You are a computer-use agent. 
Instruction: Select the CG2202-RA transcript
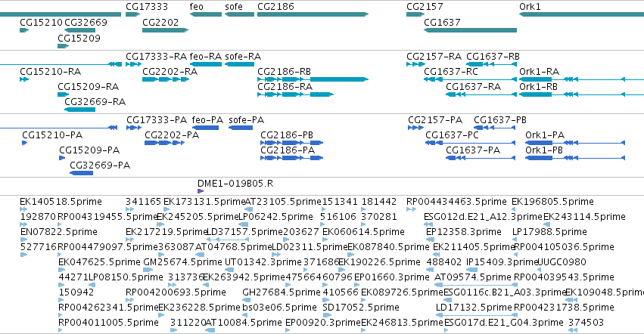pos(166,79)
